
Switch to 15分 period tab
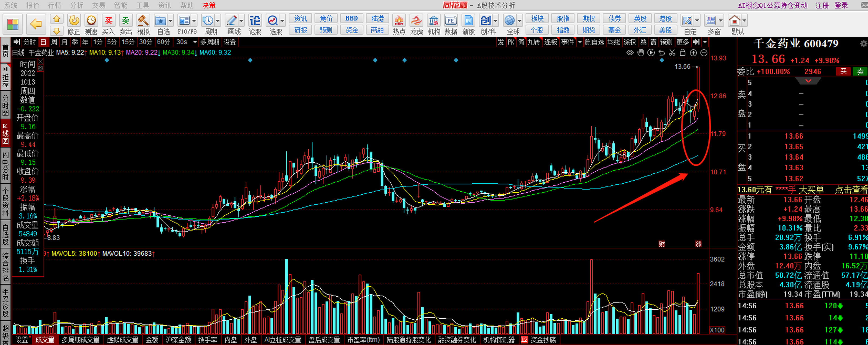click(x=128, y=42)
